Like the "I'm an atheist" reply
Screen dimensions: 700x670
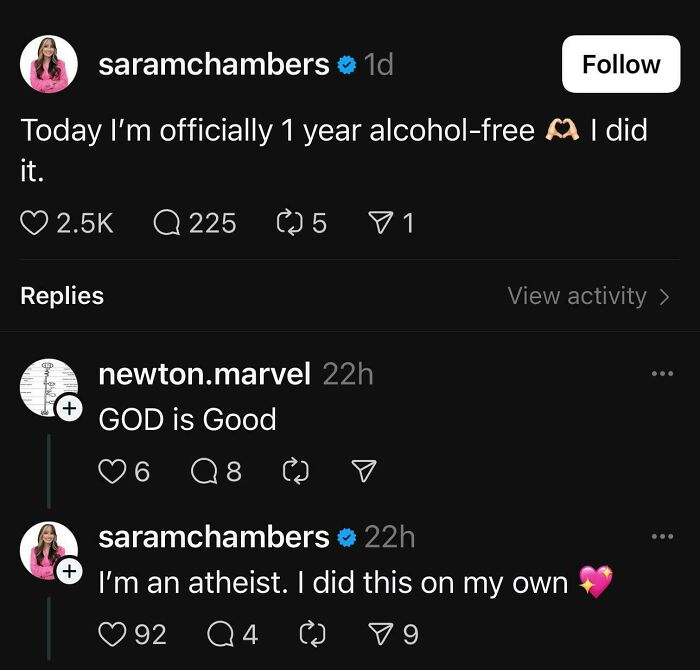[x=113, y=633]
